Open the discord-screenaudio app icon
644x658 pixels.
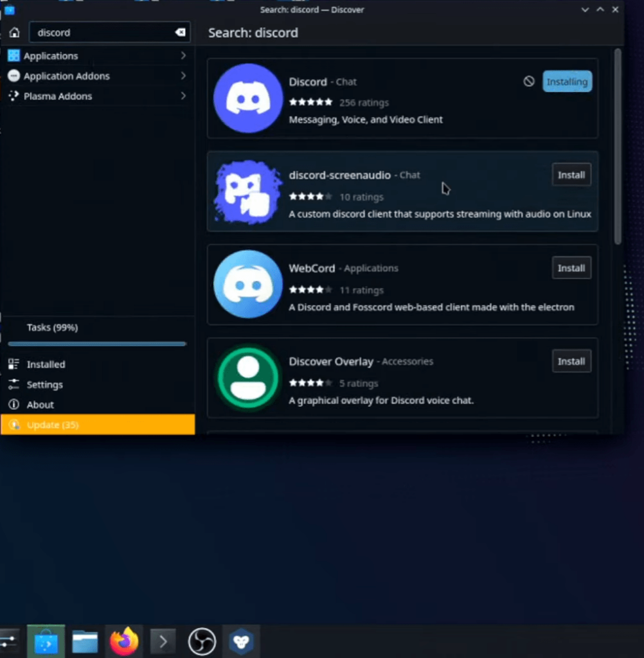pyautogui.click(x=247, y=191)
